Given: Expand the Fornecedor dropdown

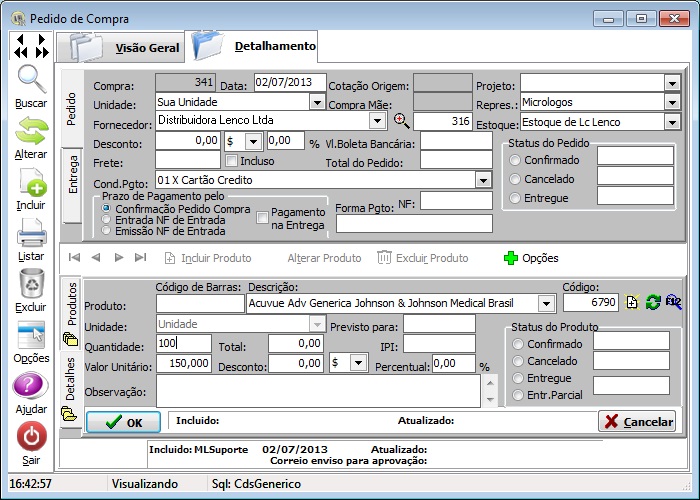Looking at the screenshot, I should coord(377,121).
